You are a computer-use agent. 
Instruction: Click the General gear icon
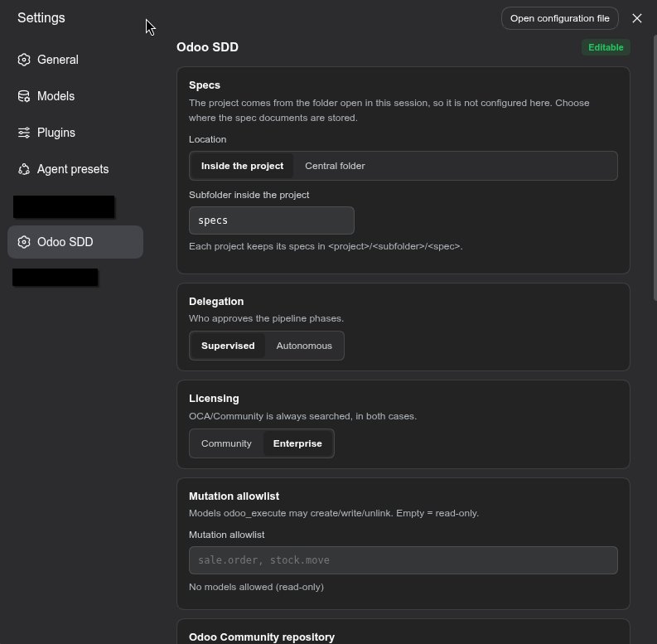click(x=24, y=60)
